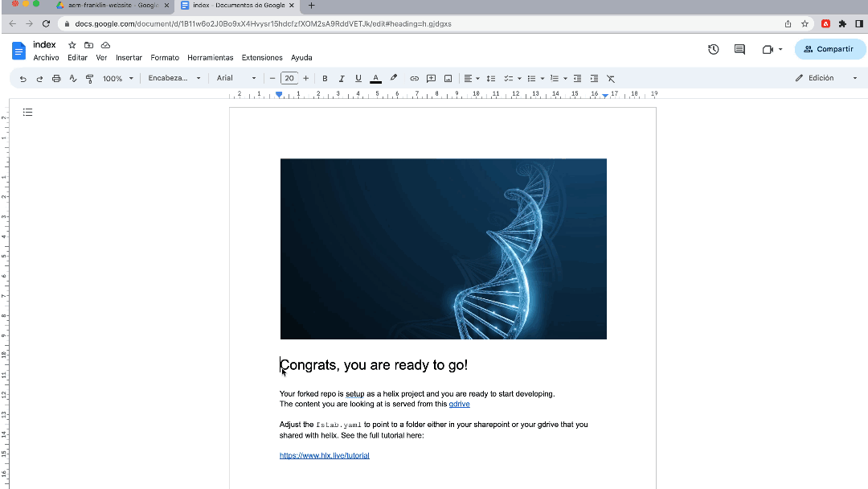The height and width of the screenshot is (489, 868).
Task: Clear formatting with the crossed-out T icon
Action: pos(611,79)
